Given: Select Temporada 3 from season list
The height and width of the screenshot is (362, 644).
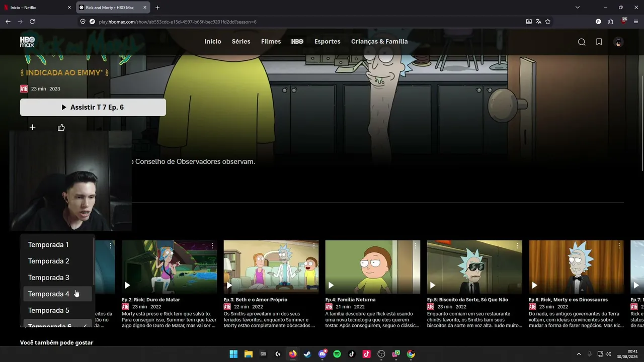Looking at the screenshot, I should tap(58, 278).
